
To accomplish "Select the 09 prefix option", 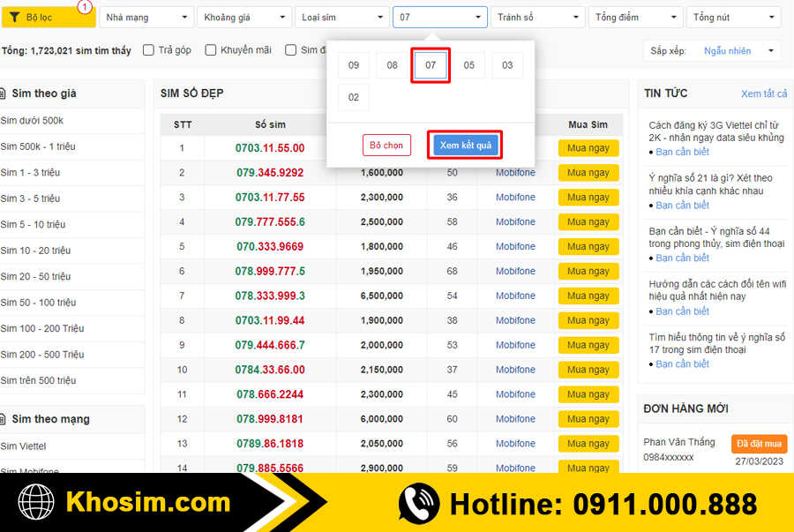I will [x=353, y=64].
